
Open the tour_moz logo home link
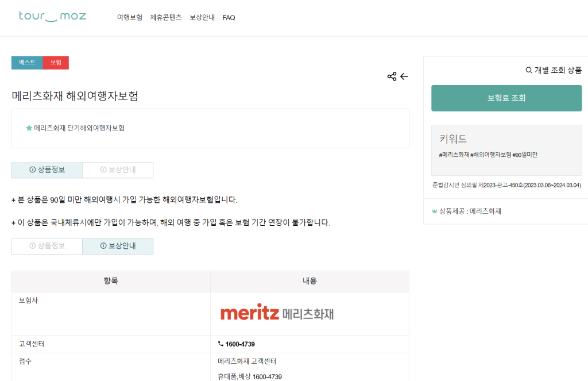52,17
